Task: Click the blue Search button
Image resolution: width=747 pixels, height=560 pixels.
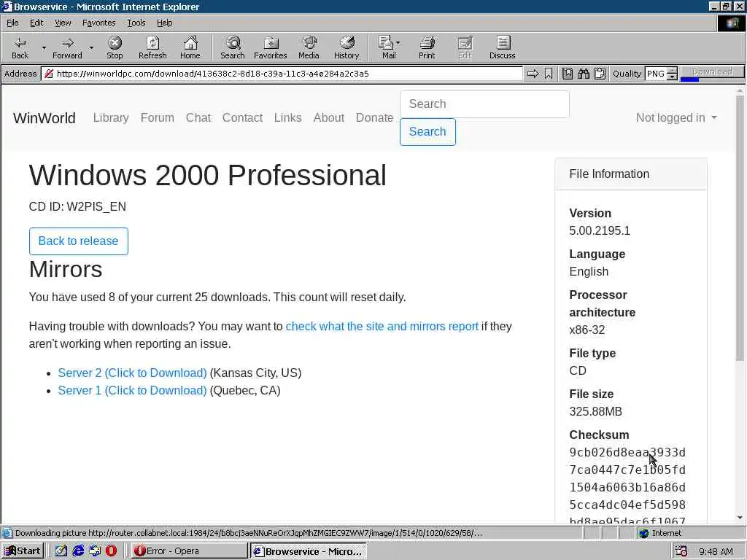Action: 427,131
